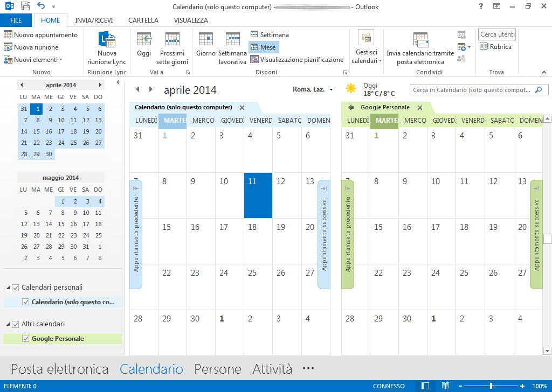Open the VISUALIZZA ribbon tab
Screen dimensions: 552x392
tap(190, 20)
